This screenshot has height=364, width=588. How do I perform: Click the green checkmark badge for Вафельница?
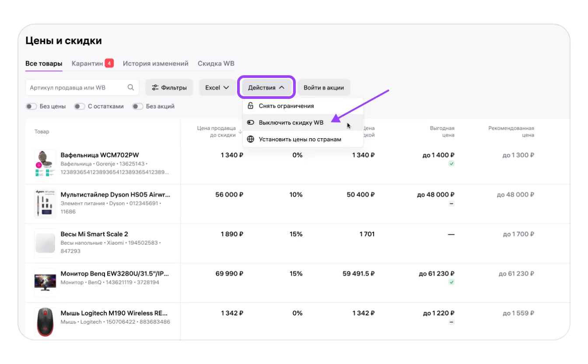[x=451, y=164]
